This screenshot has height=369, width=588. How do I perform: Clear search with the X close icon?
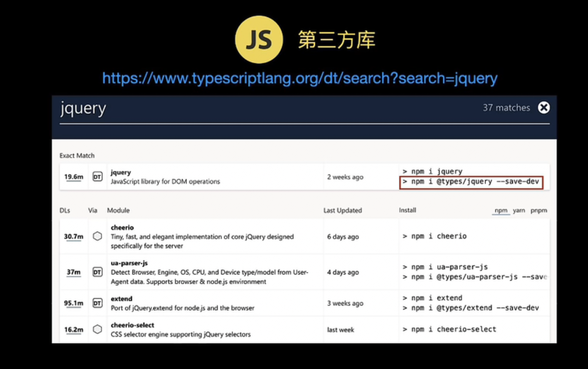544,108
